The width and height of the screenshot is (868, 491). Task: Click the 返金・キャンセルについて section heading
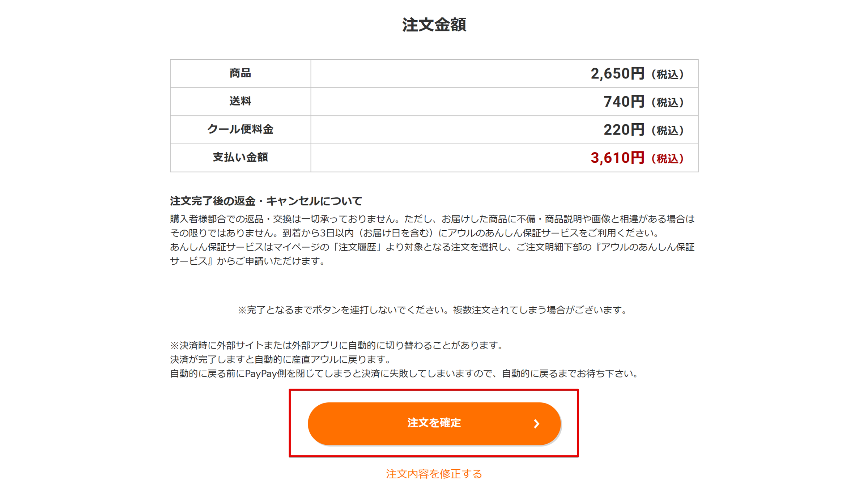[x=266, y=201]
